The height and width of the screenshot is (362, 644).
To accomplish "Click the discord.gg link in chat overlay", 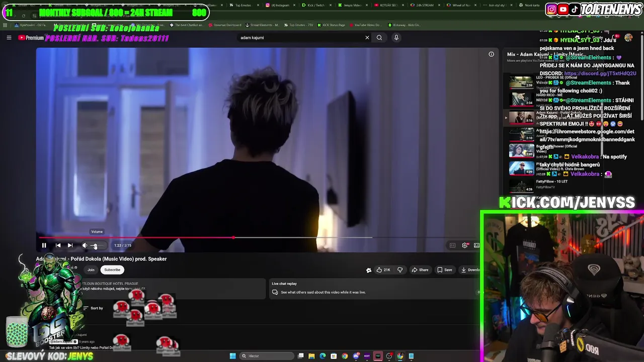I will coord(600,73).
